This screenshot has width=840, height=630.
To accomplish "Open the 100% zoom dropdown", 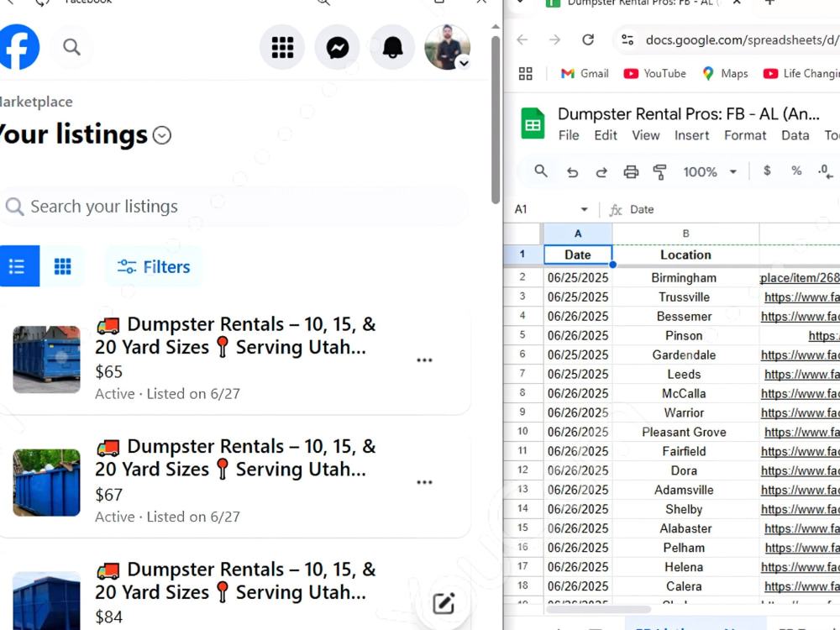I will (x=710, y=172).
